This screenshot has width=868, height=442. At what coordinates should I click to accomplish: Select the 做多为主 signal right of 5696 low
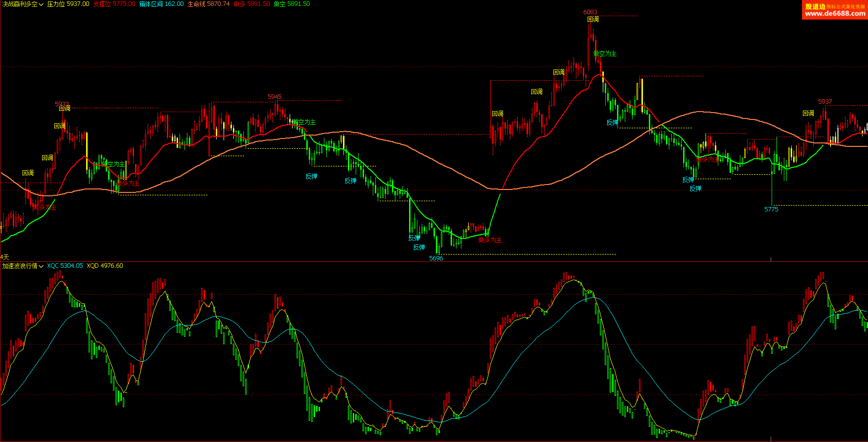490,240
